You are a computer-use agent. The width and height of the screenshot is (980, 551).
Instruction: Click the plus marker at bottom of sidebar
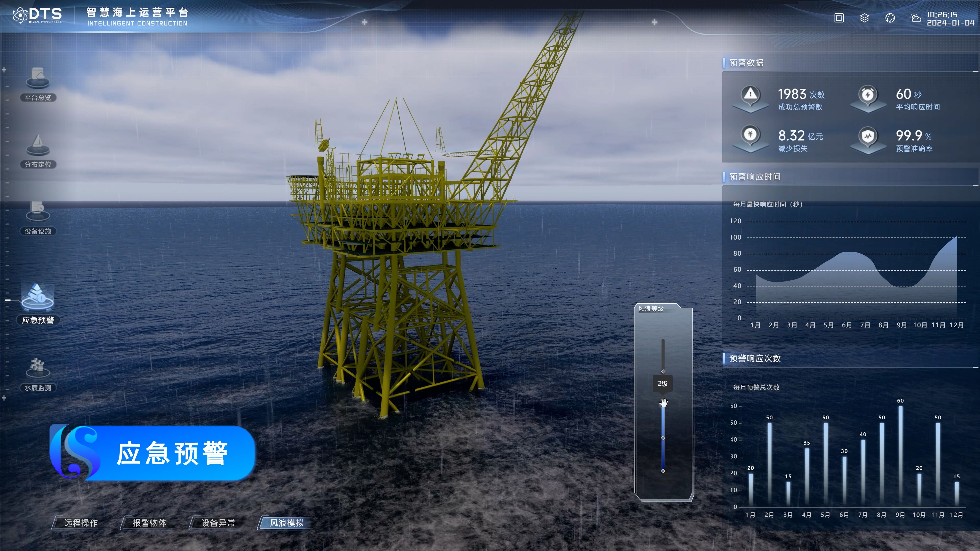[4, 398]
